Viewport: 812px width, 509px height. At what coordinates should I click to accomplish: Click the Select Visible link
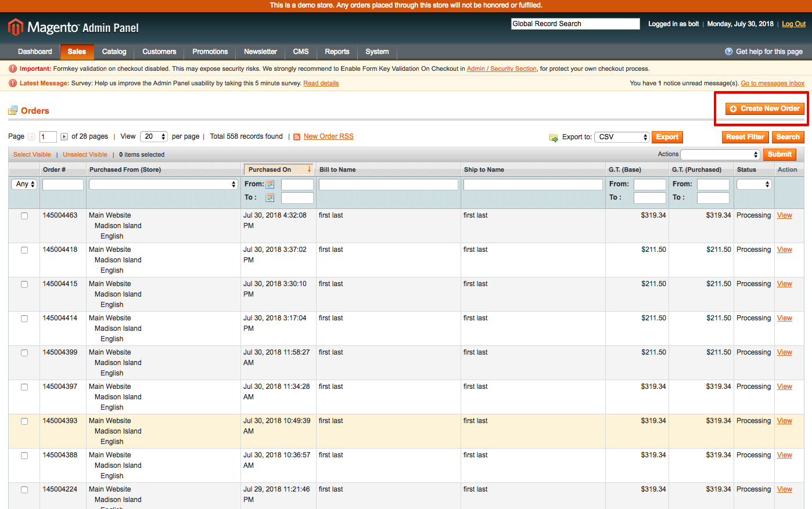(32, 154)
